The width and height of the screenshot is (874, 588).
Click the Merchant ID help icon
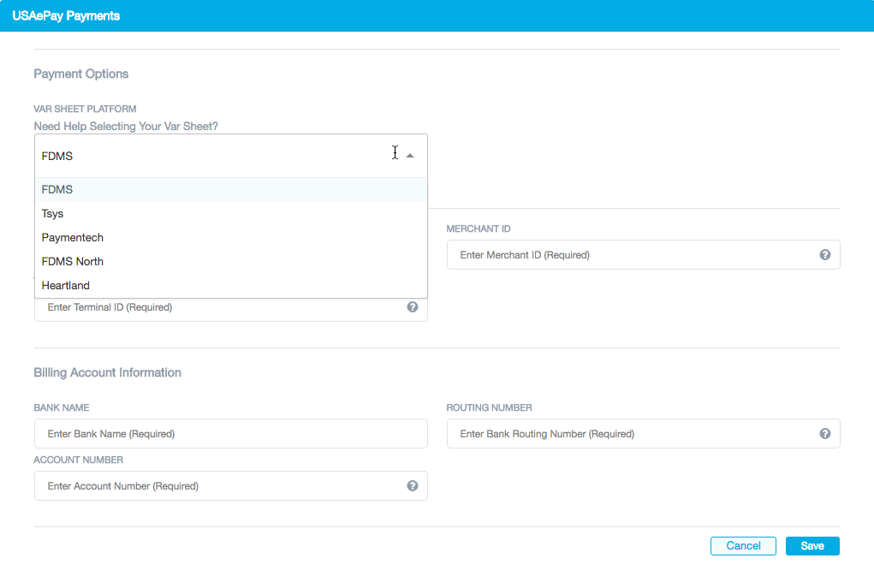(825, 255)
